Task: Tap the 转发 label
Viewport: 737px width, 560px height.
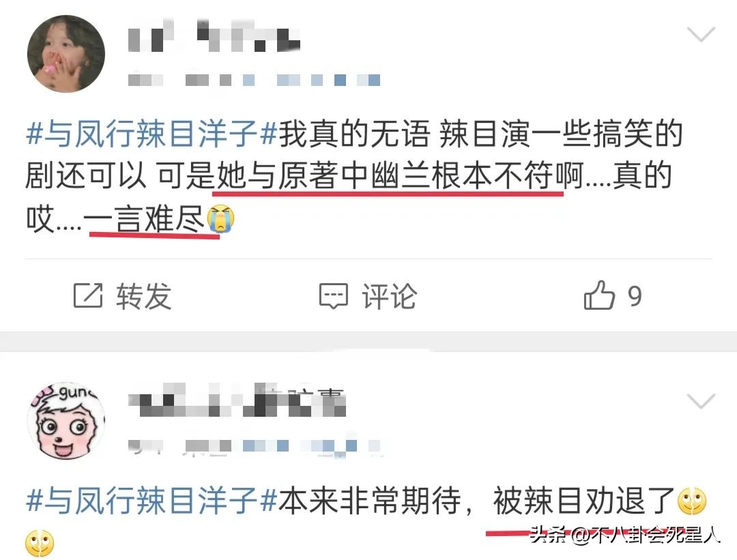Action: coord(144,296)
